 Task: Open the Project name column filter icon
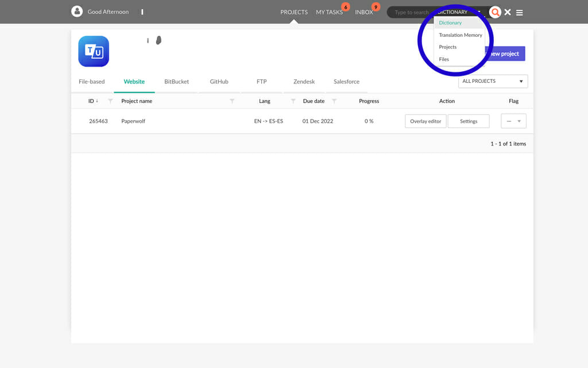point(232,101)
